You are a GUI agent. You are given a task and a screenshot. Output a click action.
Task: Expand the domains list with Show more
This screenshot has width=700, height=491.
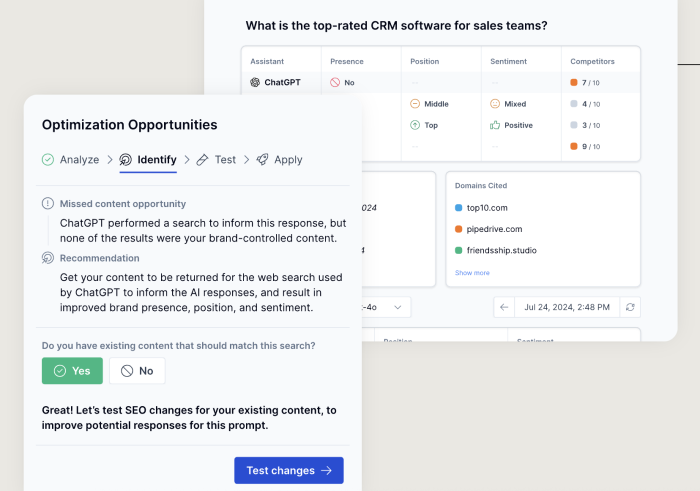(472, 272)
